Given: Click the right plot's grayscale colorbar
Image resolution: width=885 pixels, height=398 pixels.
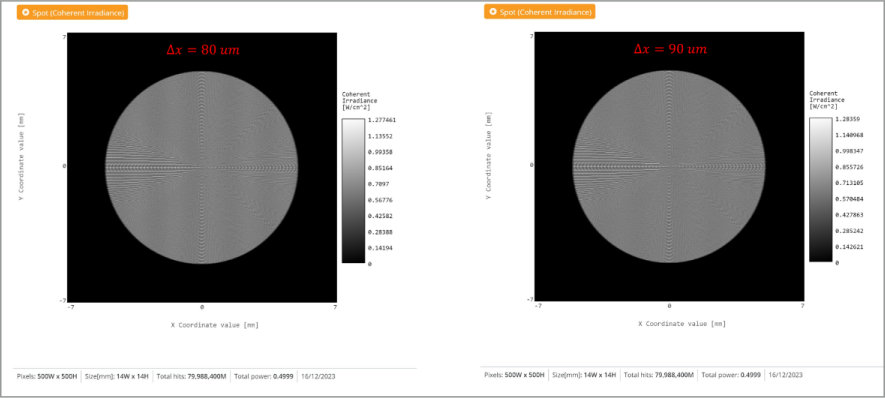Looking at the screenshot, I should tap(821, 190).
